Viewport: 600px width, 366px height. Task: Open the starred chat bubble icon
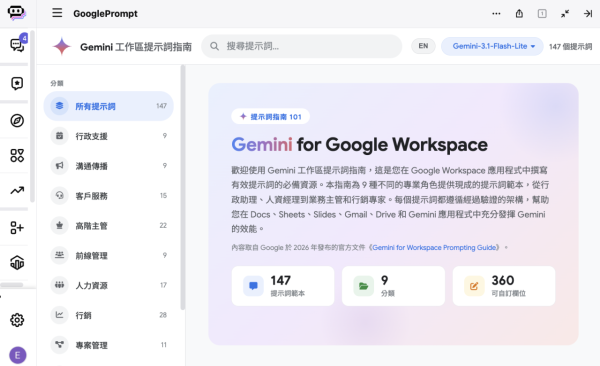click(x=17, y=83)
